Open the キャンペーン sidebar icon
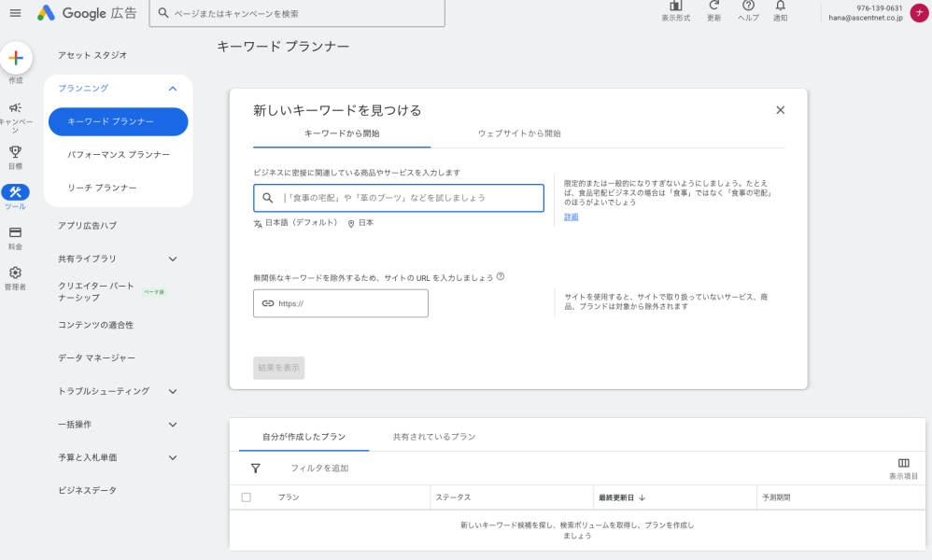The height and width of the screenshot is (560, 932). pyautogui.click(x=15, y=107)
